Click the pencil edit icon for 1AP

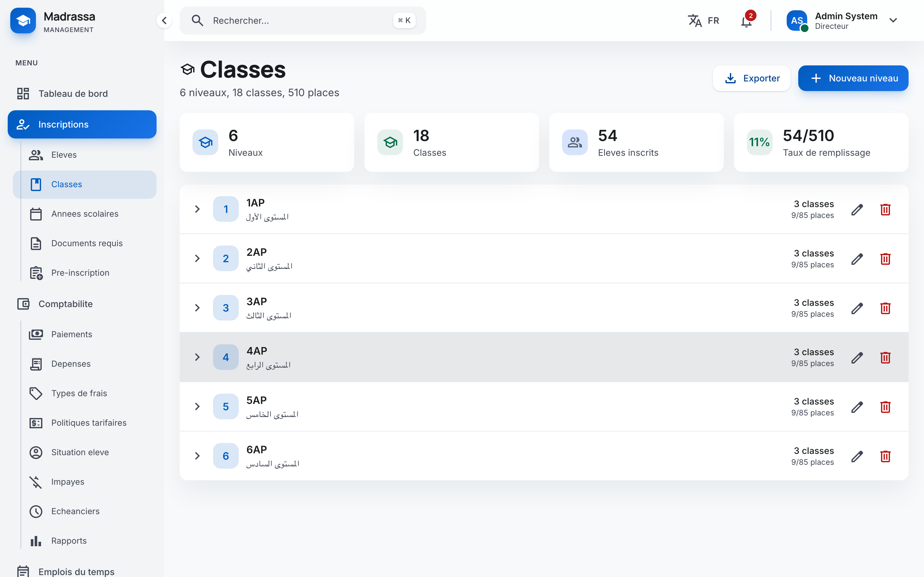pos(857,210)
